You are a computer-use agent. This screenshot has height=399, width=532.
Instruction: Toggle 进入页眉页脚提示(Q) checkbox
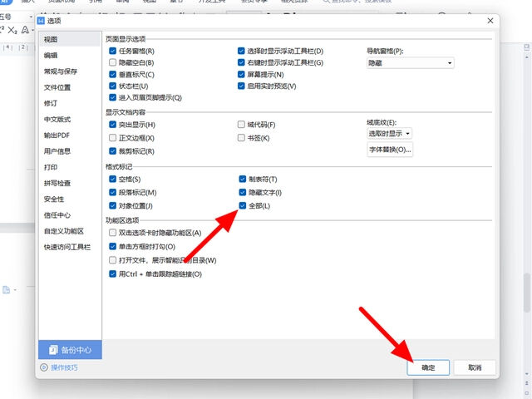pos(113,97)
